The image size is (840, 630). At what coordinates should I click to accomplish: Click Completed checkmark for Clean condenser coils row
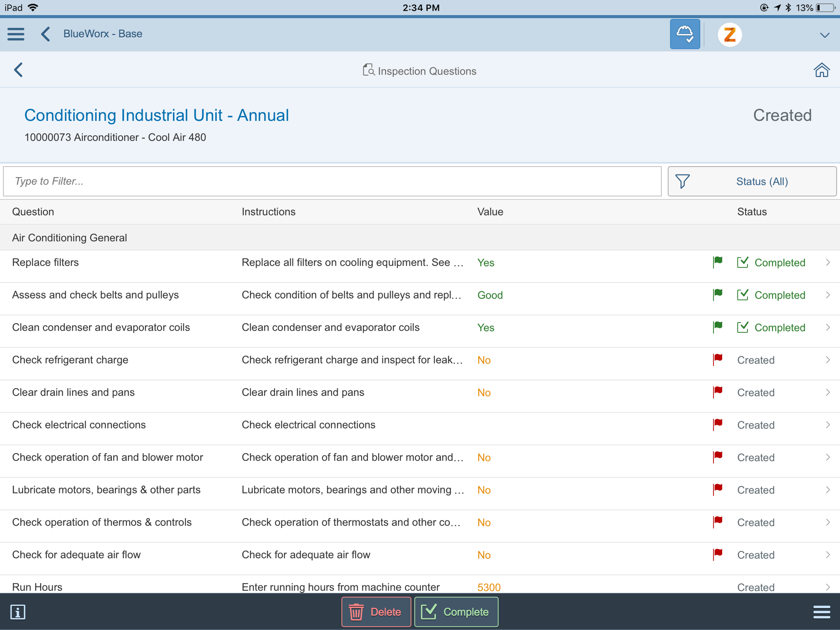click(743, 327)
